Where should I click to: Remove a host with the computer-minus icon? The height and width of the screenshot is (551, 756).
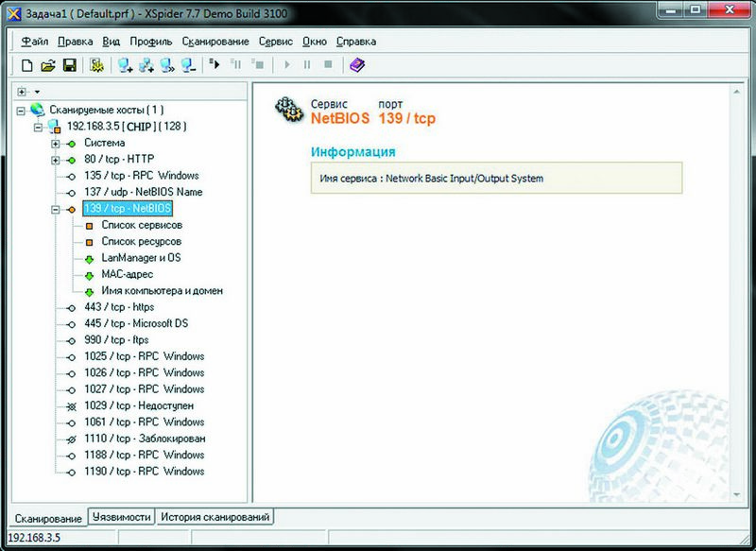pyautogui.click(x=188, y=65)
